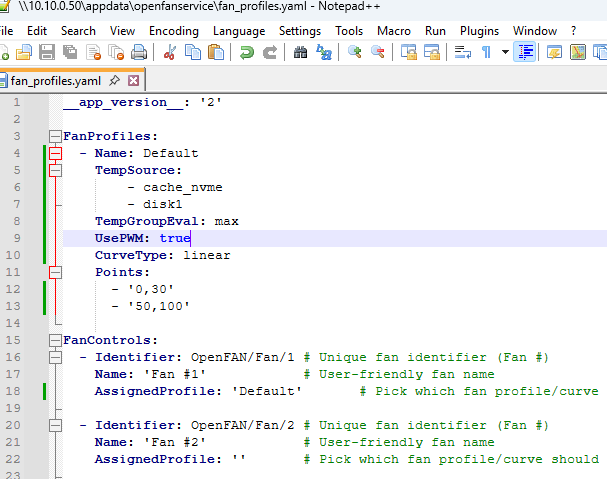Open the Window menu
The width and height of the screenshot is (607, 479).
[x=535, y=31]
